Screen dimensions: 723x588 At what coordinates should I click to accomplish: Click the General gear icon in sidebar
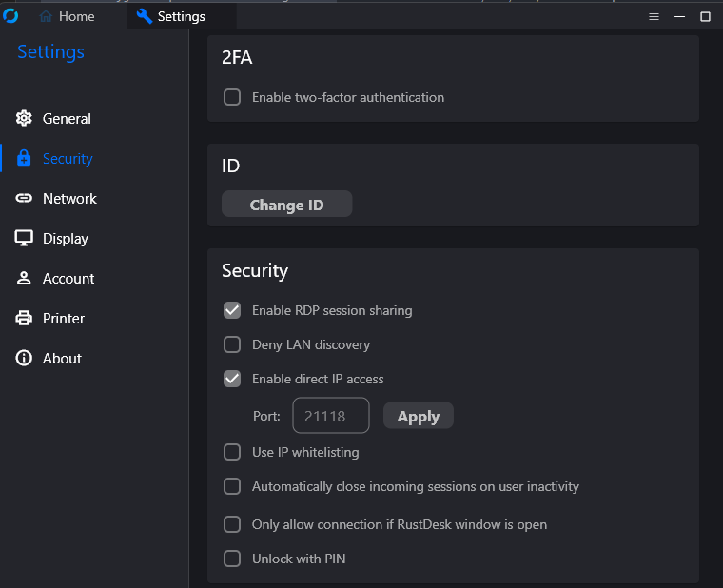pyautogui.click(x=24, y=119)
